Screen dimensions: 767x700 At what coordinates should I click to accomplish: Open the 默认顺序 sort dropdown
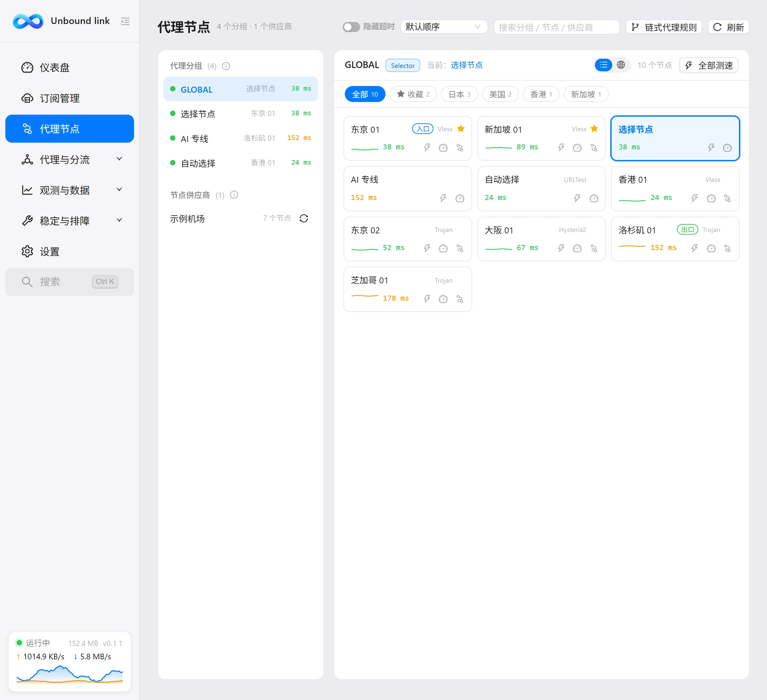coord(444,27)
